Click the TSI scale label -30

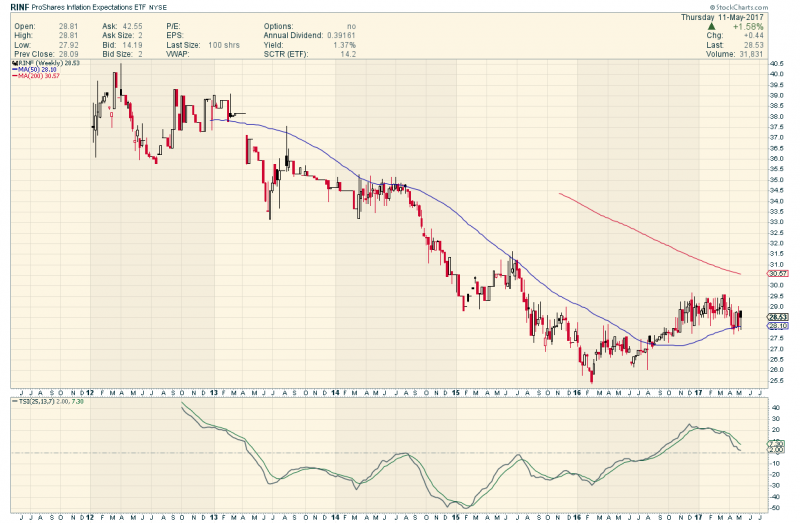click(775, 486)
